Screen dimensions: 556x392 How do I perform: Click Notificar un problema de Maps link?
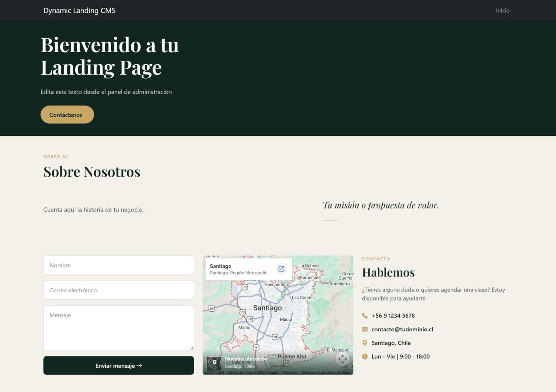click(x=326, y=372)
